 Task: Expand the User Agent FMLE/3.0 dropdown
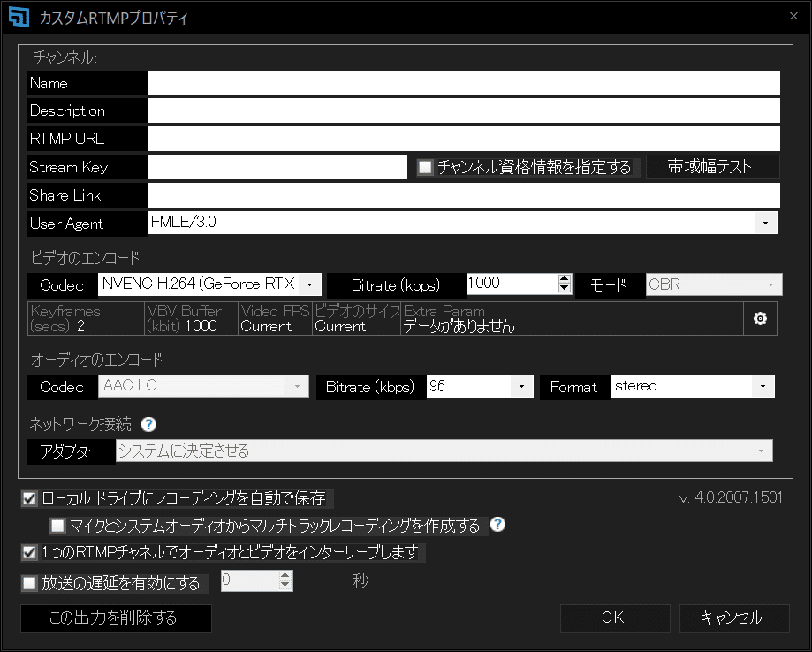point(765,223)
